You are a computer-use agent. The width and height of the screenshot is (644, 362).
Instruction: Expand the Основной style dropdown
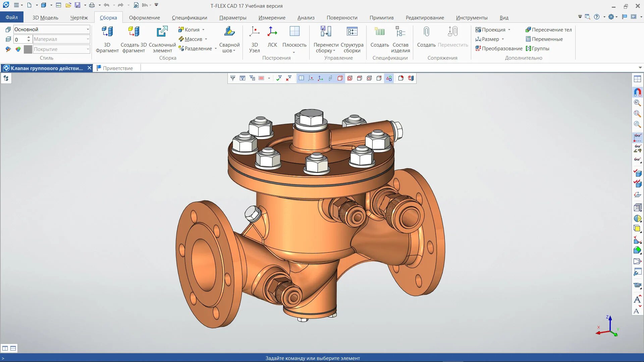88,29
